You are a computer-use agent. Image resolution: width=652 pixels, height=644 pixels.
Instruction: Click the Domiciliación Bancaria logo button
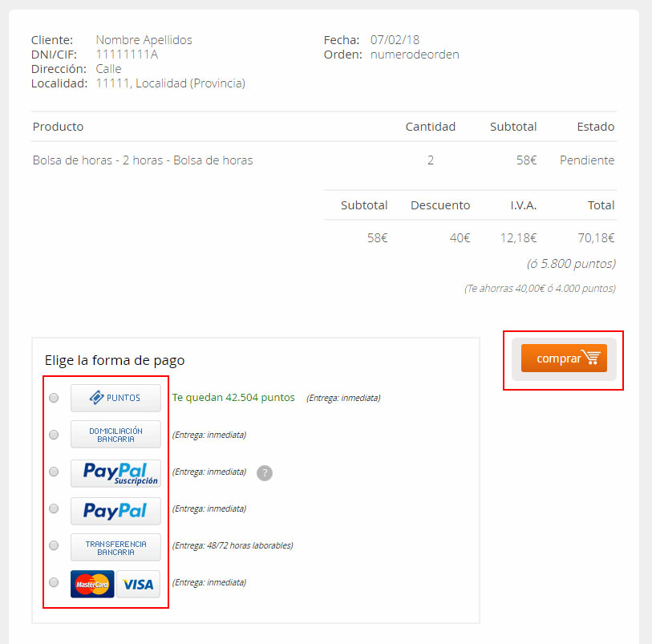click(115, 435)
